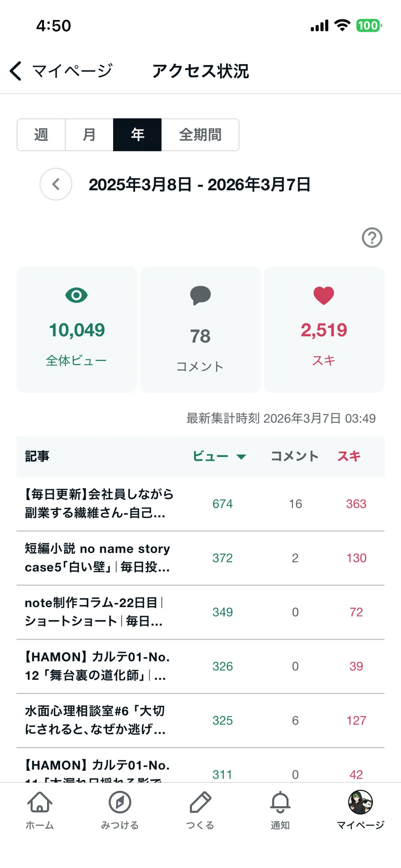401x868 pixels.
Task: Select the 年 period tab
Action: pyautogui.click(x=137, y=135)
